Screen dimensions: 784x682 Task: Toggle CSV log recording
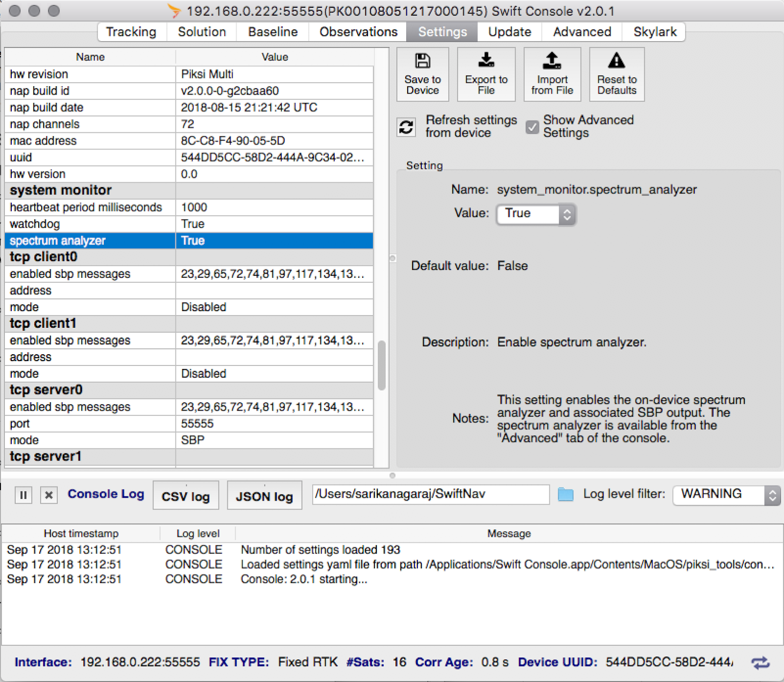[x=186, y=496]
